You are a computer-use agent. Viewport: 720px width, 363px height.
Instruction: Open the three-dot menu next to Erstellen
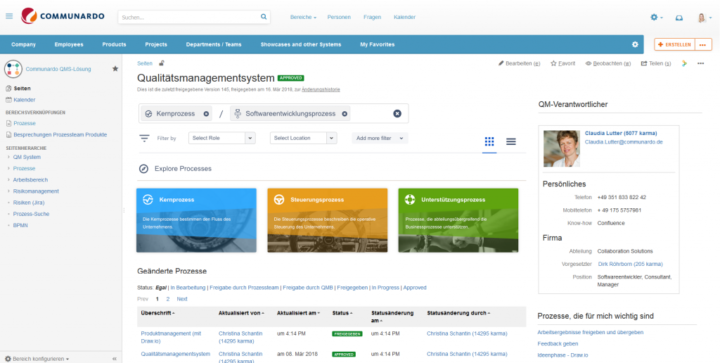[x=703, y=45]
